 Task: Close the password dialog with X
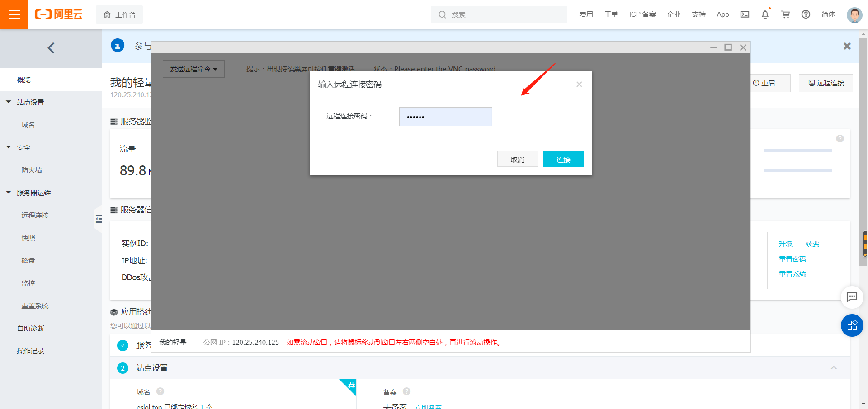(x=579, y=85)
